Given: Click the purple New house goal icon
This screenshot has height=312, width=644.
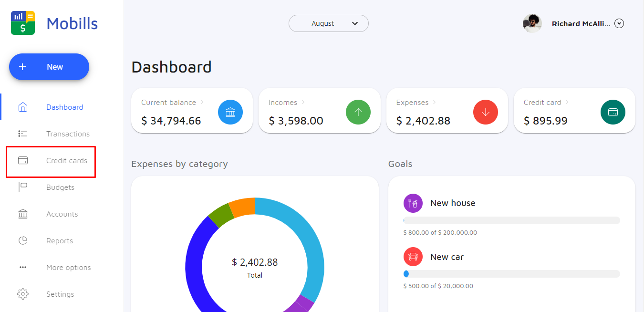Looking at the screenshot, I should click(x=413, y=203).
